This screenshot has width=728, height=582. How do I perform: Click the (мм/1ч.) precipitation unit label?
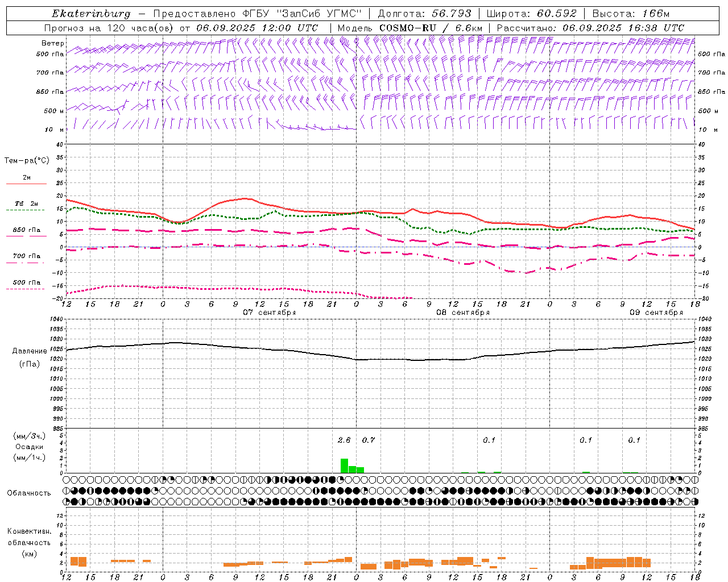29,458
